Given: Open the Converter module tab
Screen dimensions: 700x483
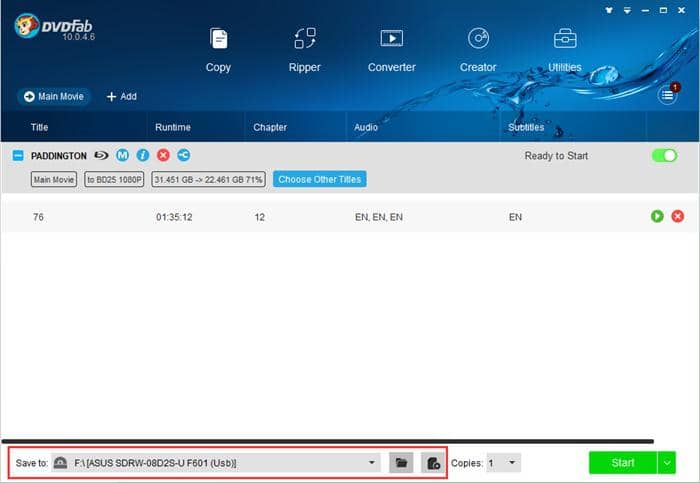Looking at the screenshot, I should (391, 50).
